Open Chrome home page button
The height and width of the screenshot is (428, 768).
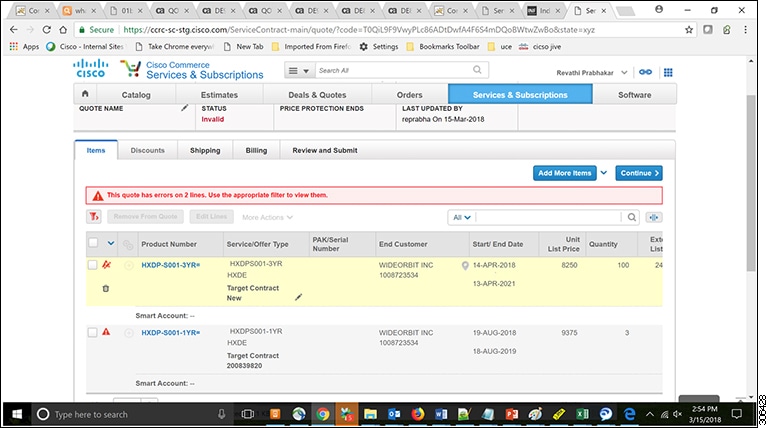63,30
